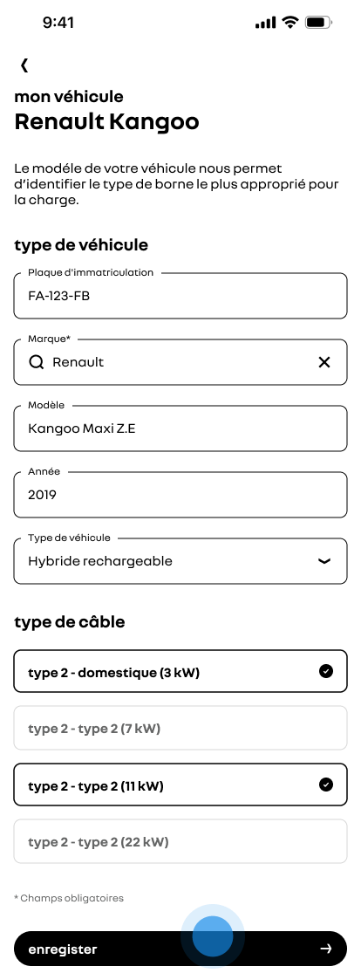Tap the Wi-Fi status icon
The image size is (361, 980).
coord(289,23)
